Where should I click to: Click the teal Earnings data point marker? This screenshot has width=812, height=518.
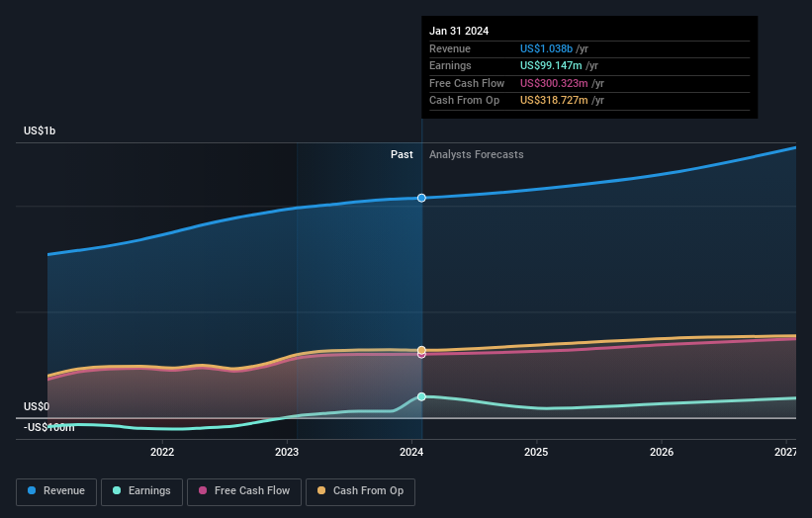(x=421, y=396)
